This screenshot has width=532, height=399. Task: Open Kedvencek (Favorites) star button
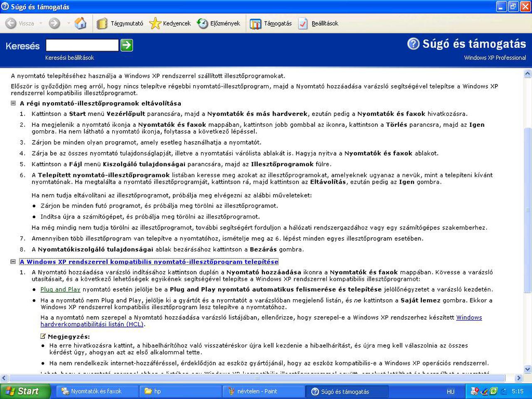pyautogui.click(x=170, y=23)
